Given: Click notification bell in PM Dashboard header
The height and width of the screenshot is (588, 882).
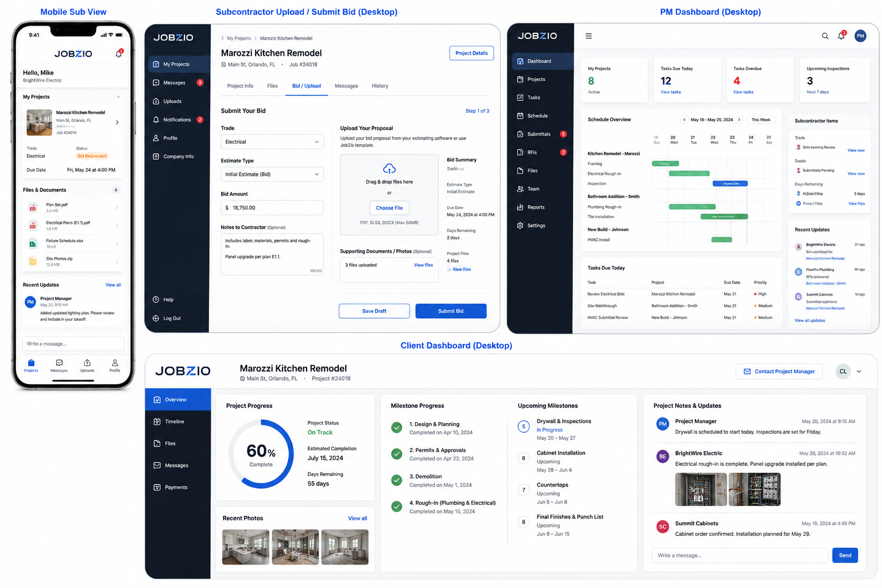Looking at the screenshot, I should coord(841,36).
